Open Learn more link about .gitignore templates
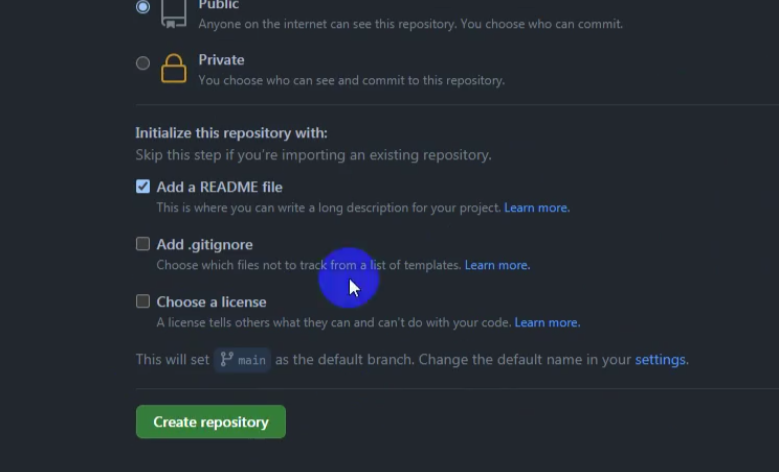 click(497, 265)
